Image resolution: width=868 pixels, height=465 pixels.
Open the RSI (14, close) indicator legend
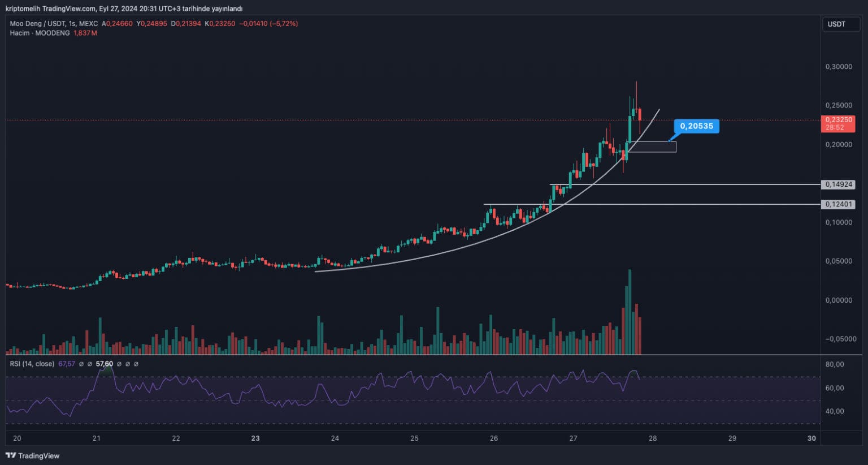coord(32,364)
